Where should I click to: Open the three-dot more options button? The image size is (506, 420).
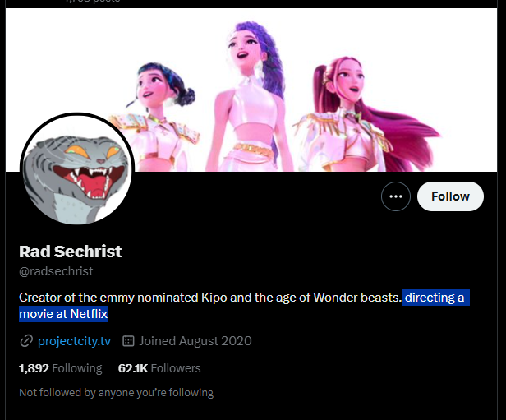pos(395,196)
